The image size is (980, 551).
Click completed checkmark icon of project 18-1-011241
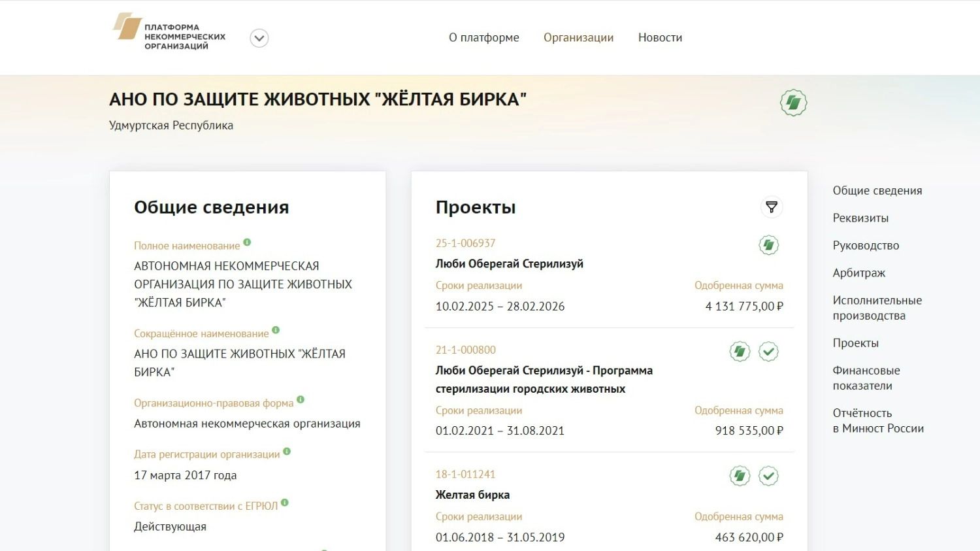pos(769,476)
